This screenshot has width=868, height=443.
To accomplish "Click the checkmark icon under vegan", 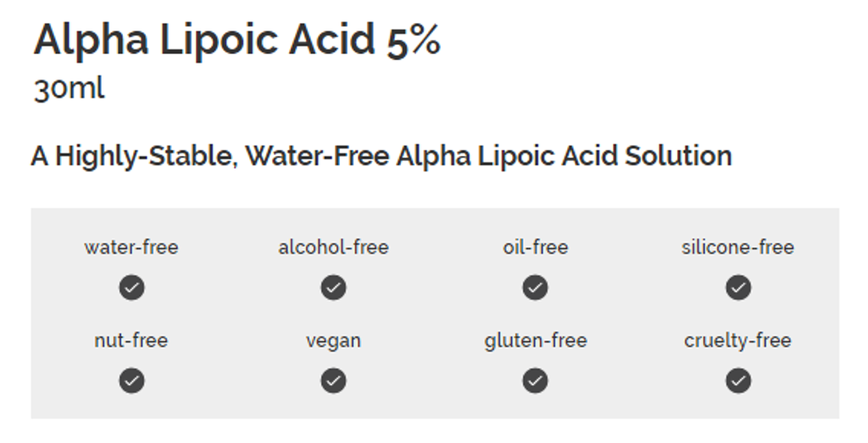I will click(x=333, y=380).
